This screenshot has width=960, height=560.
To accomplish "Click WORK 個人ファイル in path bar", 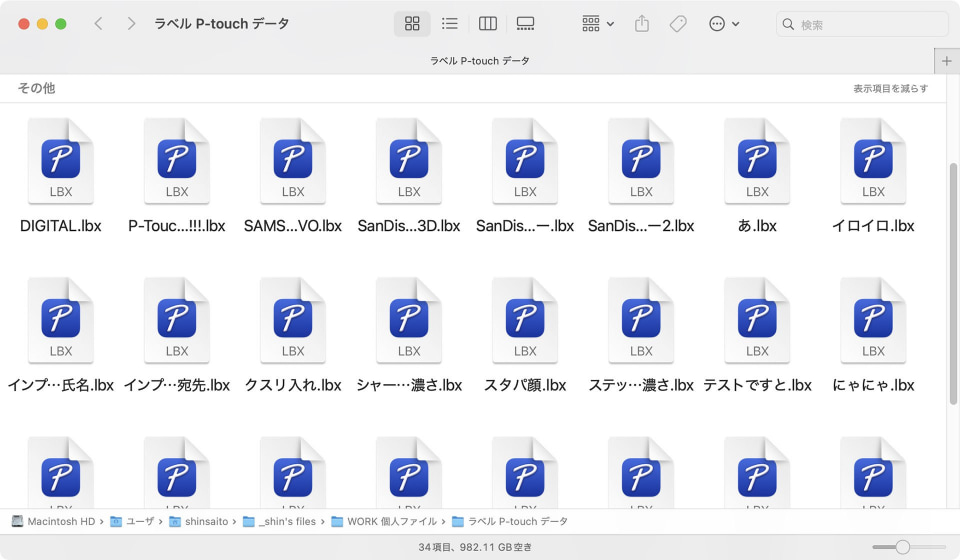I will point(384,521).
